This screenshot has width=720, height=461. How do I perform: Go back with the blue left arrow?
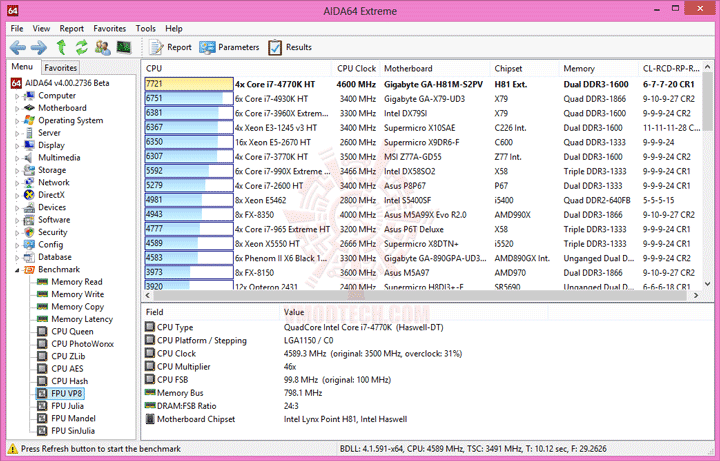(x=18, y=47)
